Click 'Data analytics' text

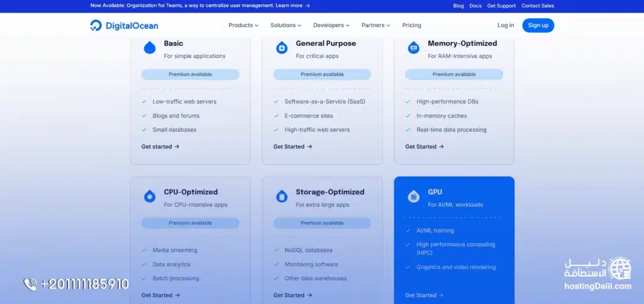click(x=171, y=264)
